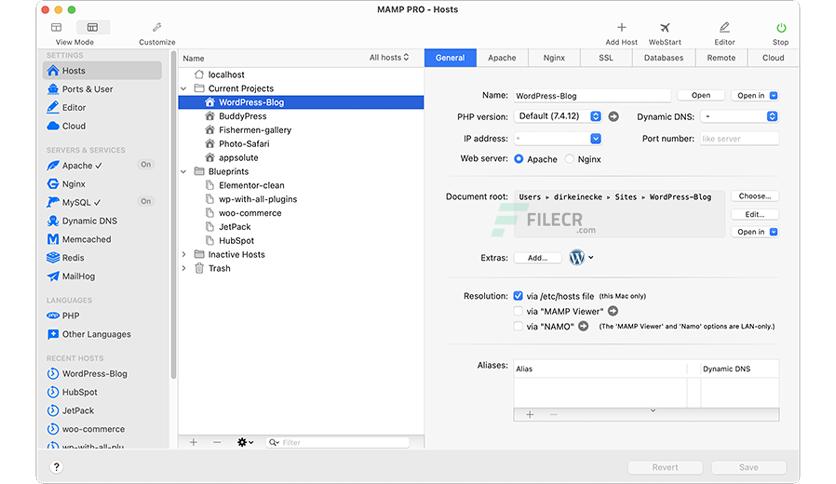Switch to the Apache tab
Viewport: 836px width, 484px height.
(x=502, y=58)
